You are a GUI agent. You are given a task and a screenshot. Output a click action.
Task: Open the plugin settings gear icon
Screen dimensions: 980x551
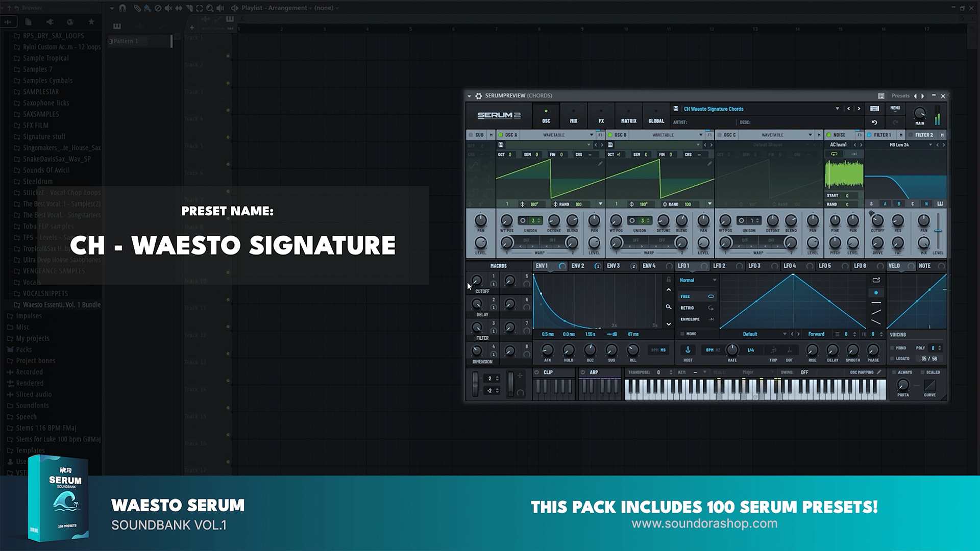click(x=478, y=96)
